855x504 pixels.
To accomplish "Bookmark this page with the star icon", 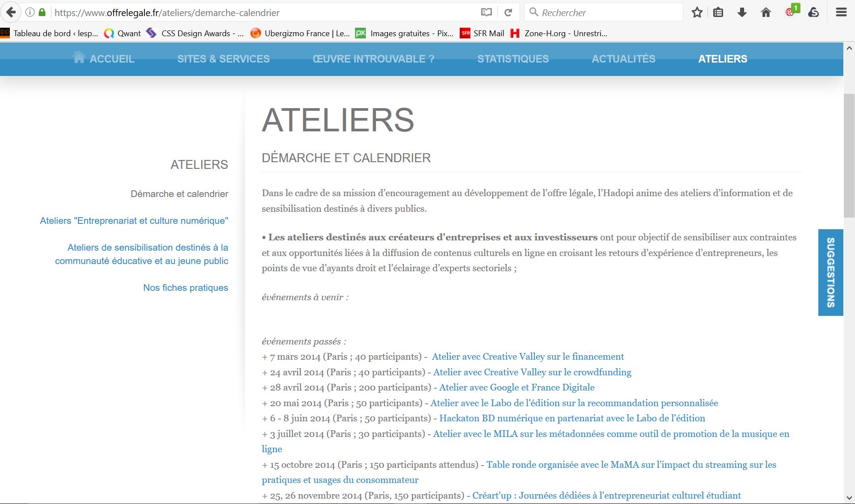I will pyautogui.click(x=697, y=13).
